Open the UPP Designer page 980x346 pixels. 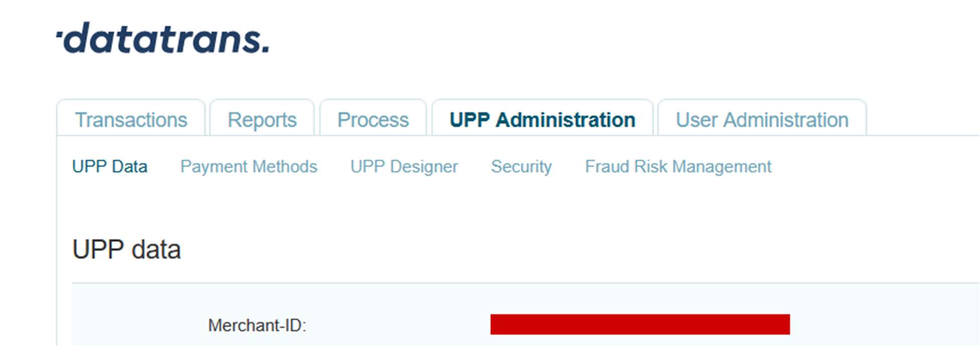(x=404, y=167)
